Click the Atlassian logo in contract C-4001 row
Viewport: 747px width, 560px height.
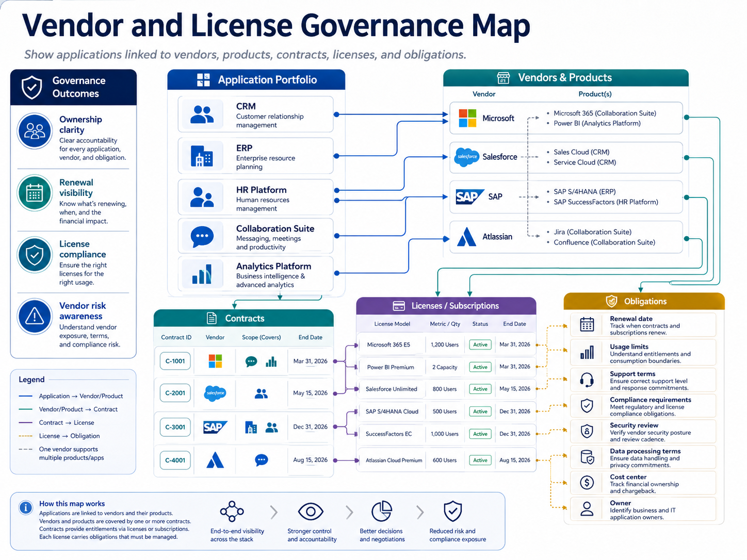click(x=215, y=459)
